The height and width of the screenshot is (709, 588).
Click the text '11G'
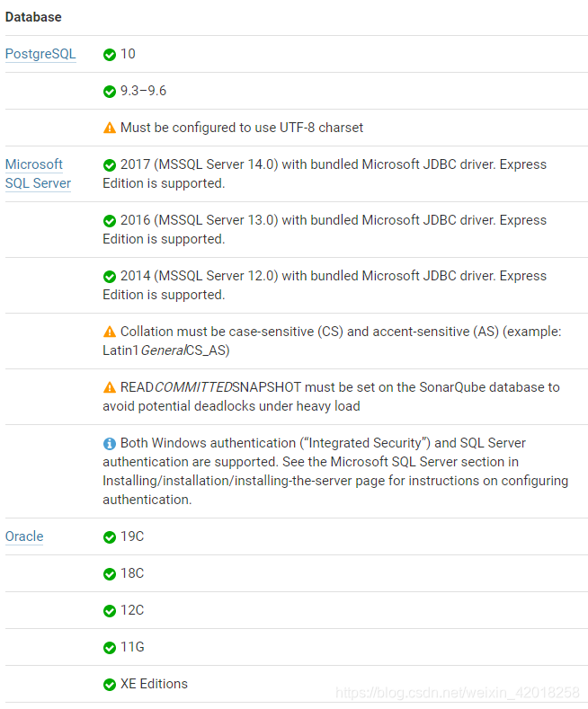132,647
